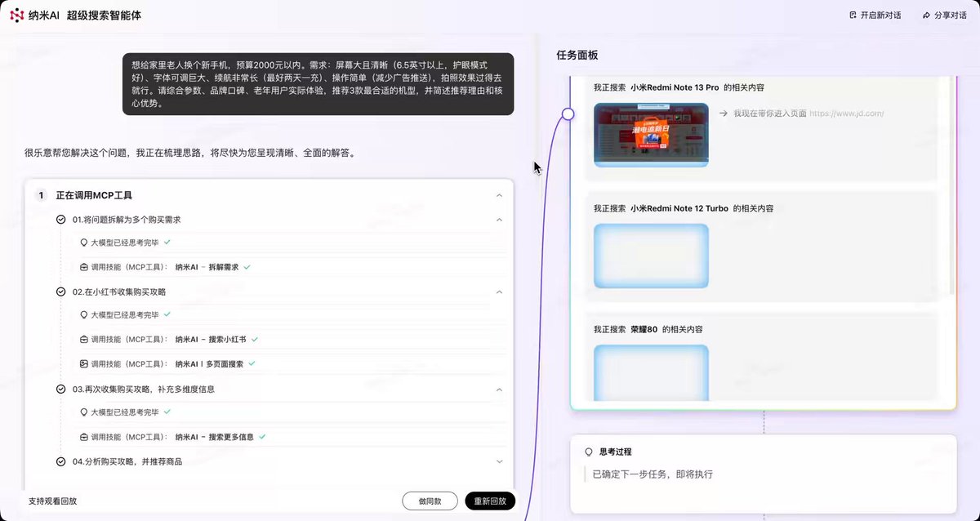Collapse step 03.再次收集购买攻略
Image resolution: width=980 pixels, height=521 pixels.
tap(499, 390)
